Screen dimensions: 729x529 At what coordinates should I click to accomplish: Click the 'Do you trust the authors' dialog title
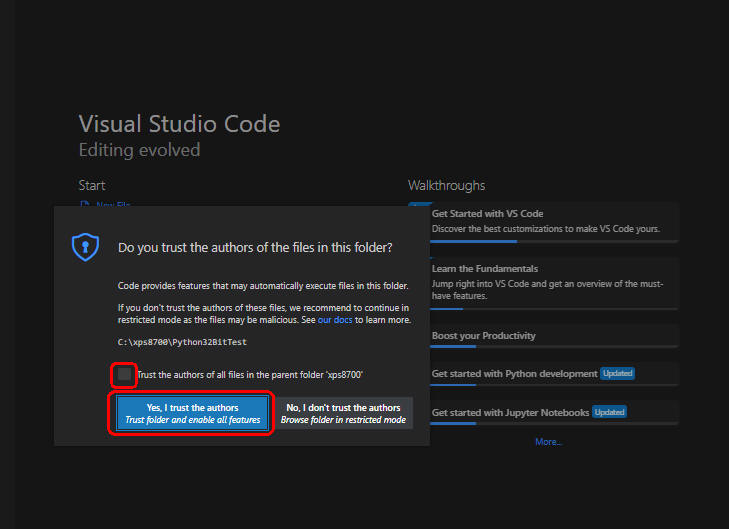(255, 247)
